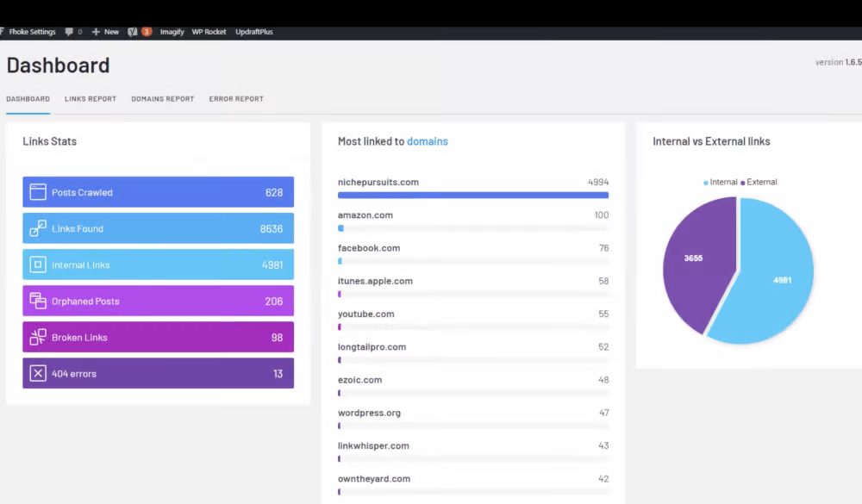Open the WP Rocket admin bar menu
Viewport: 862px width, 504px height.
click(209, 32)
